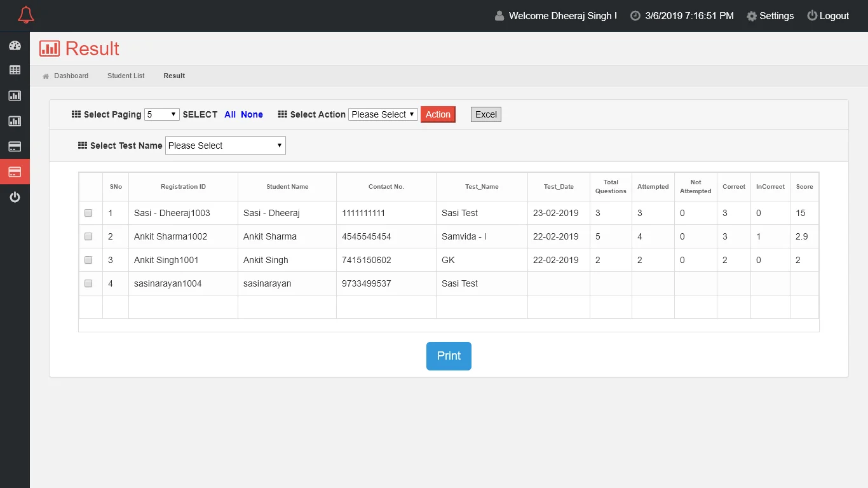868x488 pixels.
Task: Click the Registration ID column header
Action: pos(183,187)
